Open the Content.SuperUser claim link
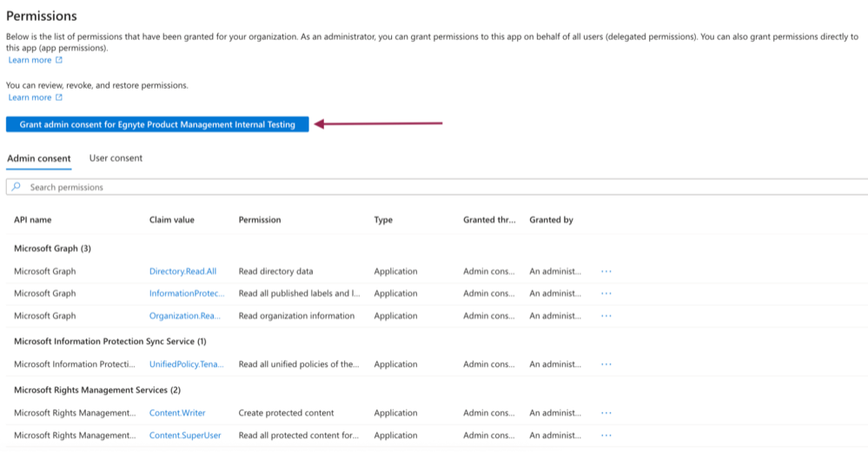 [x=185, y=436]
